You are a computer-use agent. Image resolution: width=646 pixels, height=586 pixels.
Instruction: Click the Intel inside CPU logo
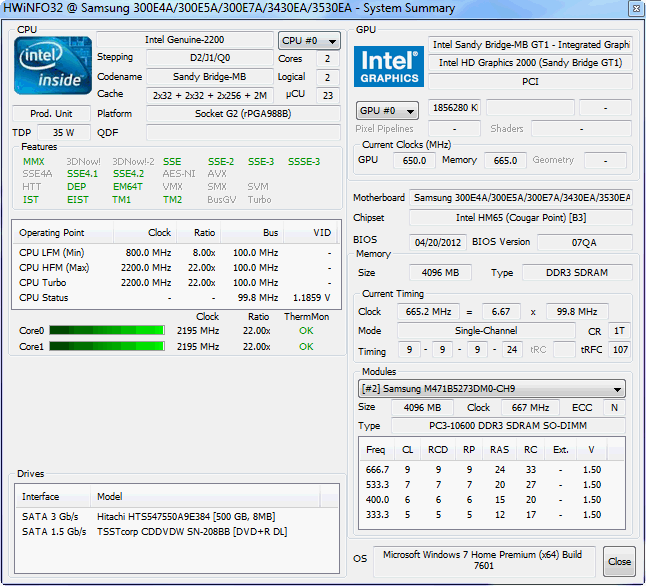coord(53,66)
